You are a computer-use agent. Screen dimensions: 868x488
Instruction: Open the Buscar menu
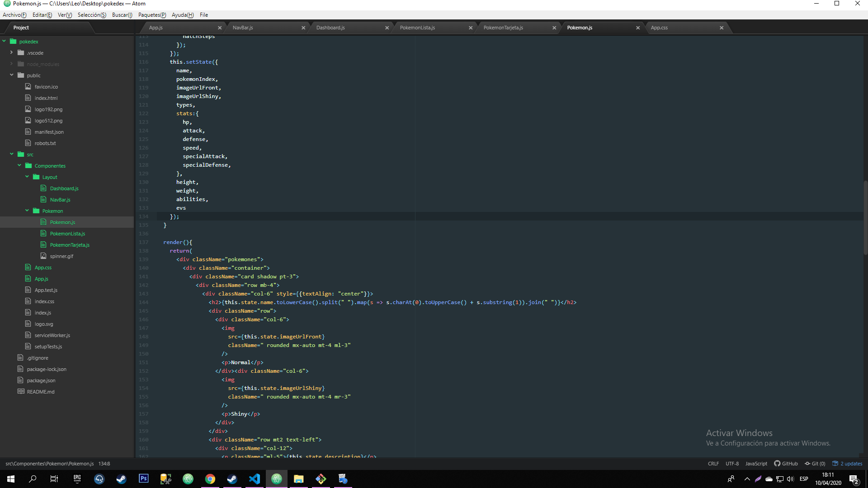pyautogui.click(x=122, y=15)
